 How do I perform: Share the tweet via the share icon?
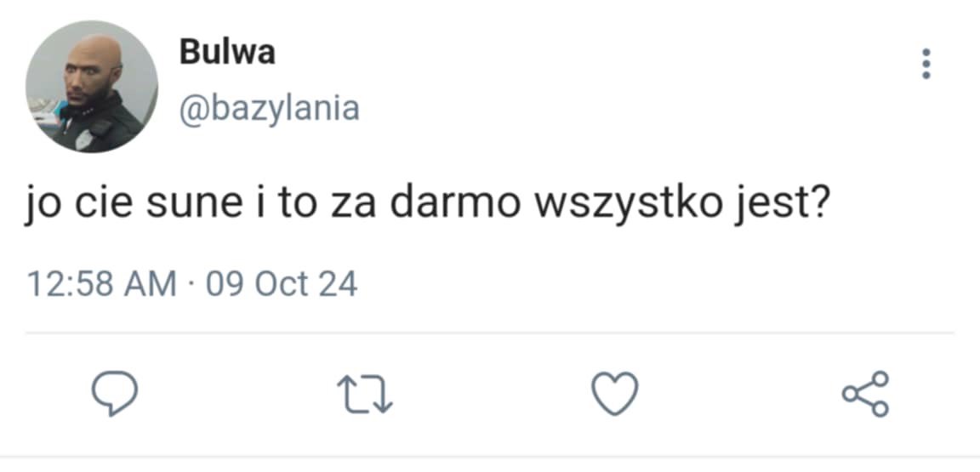pyautogui.click(x=865, y=393)
